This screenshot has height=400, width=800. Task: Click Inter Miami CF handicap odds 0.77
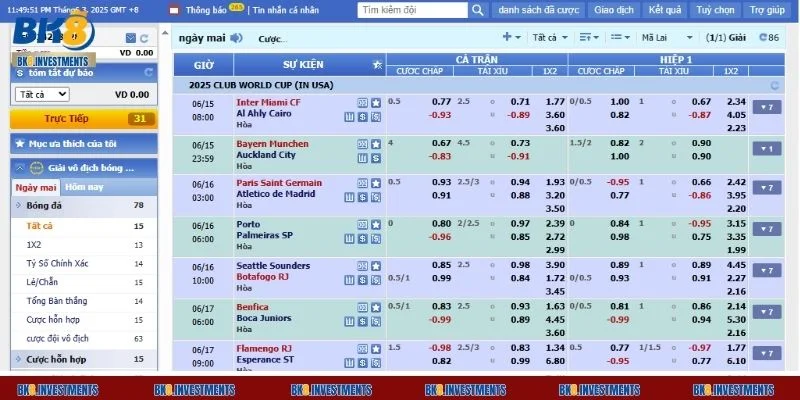pos(441,102)
